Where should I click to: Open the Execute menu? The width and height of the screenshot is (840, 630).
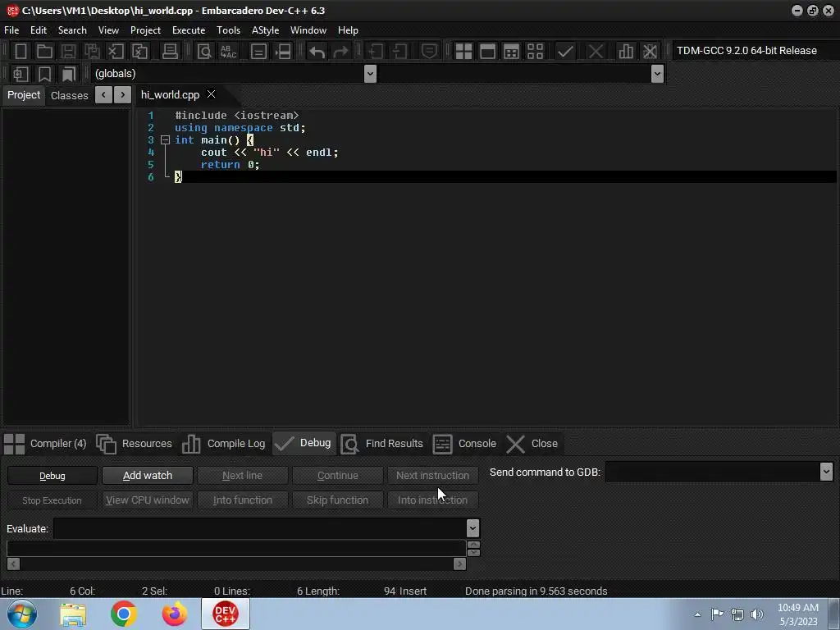(x=189, y=30)
